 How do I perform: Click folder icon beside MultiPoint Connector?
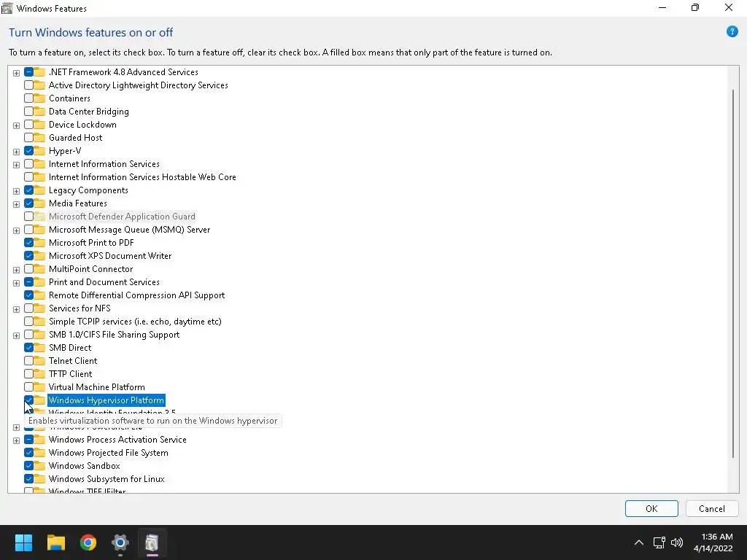(x=39, y=269)
